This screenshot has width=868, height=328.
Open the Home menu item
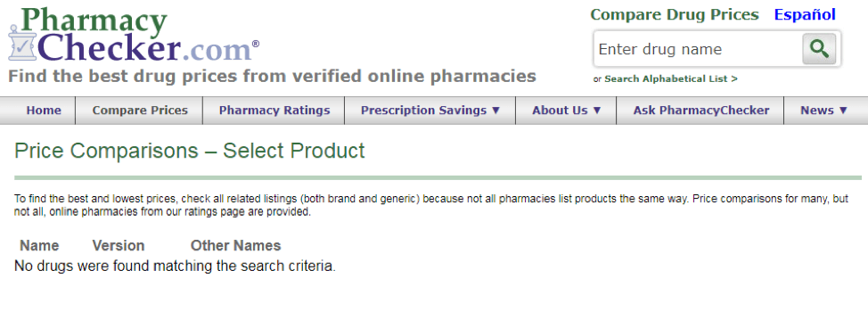[x=44, y=111]
